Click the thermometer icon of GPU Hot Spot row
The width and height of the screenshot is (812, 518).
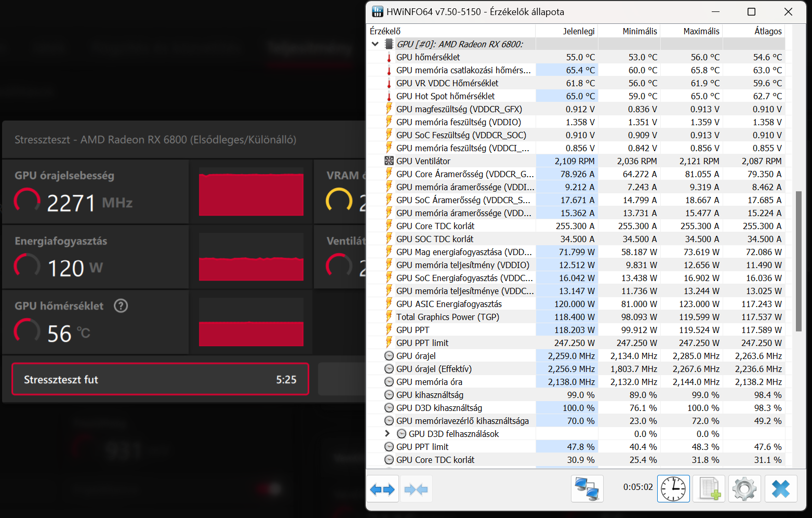coord(389,96)
